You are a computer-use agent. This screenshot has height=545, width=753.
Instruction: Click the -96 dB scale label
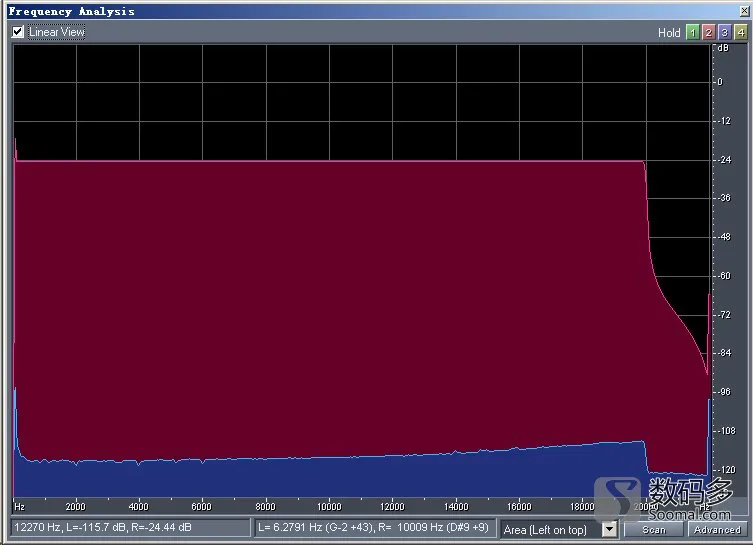click(x=724, y=392)
